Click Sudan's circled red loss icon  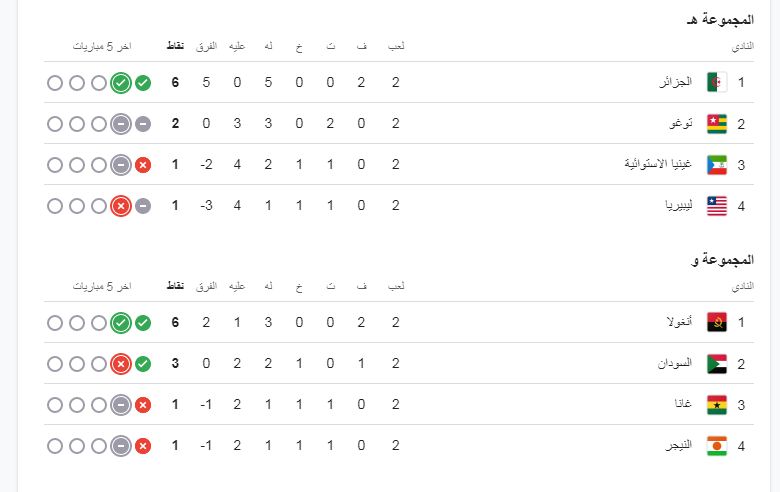121,364
